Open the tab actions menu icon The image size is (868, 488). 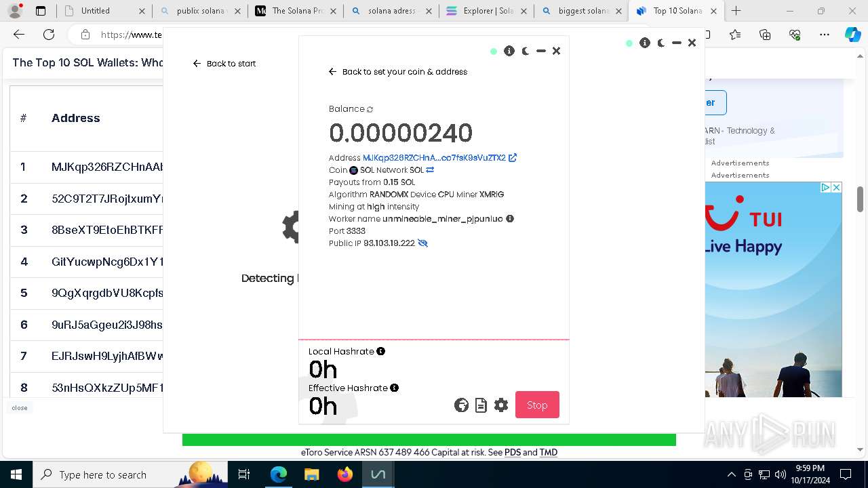tap(41, 11)
